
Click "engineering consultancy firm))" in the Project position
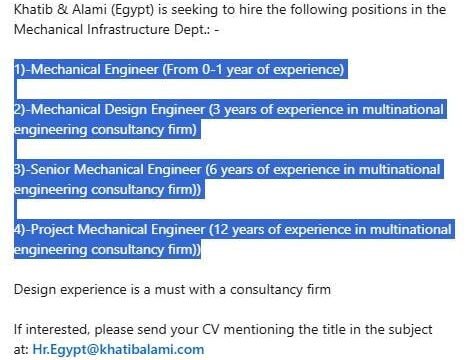[107, 250]
